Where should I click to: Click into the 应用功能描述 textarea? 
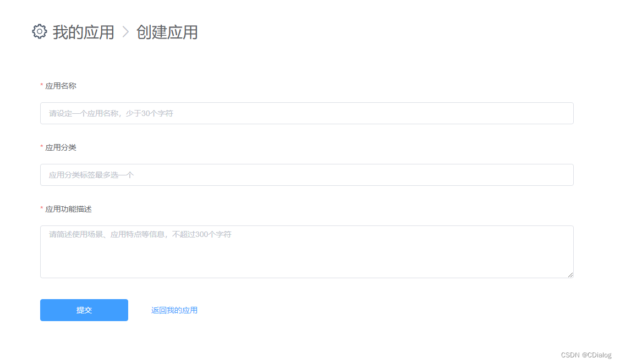(307, 252)
